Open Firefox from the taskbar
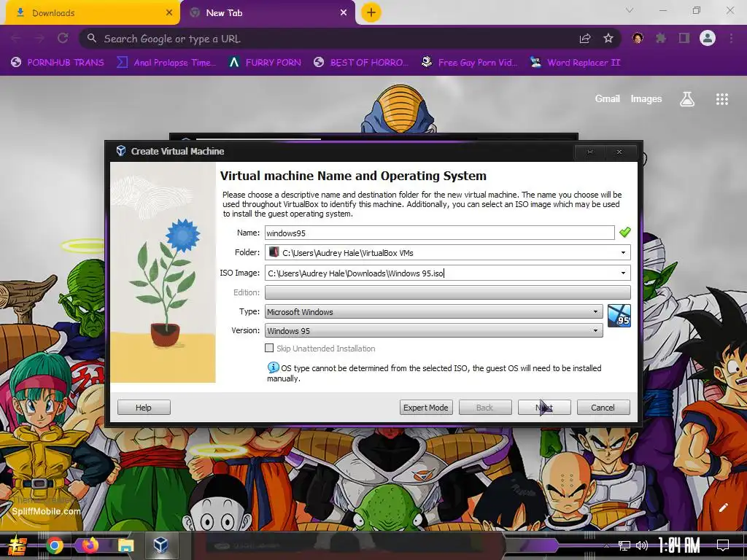Screen dimensions: 747x560 point(90,545)
